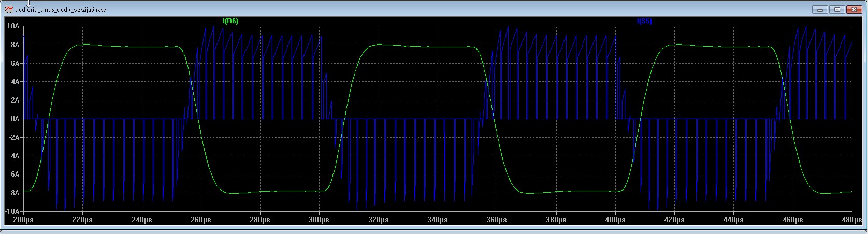Click the -4A vertical axis label

[13, 156]
